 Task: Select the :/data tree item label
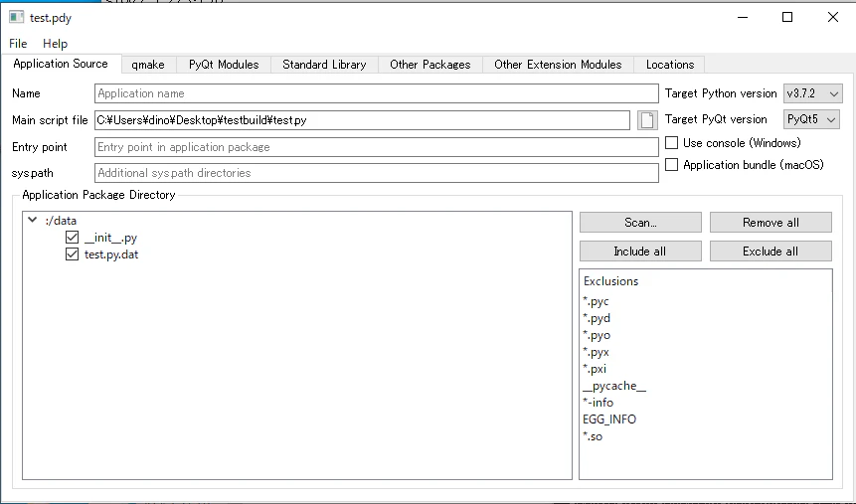coord(61,221)
